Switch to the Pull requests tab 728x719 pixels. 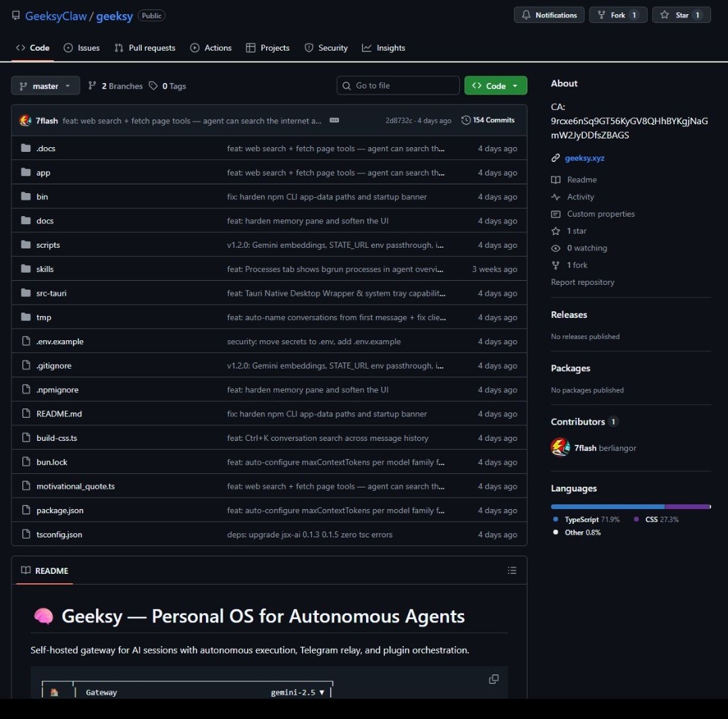[x=145, y=48]
